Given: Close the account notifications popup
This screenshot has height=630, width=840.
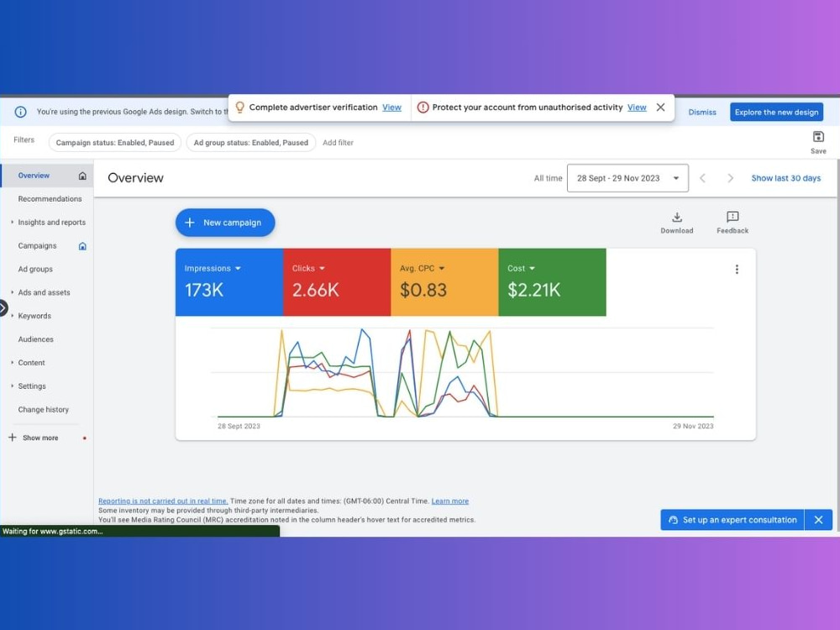Looking at the screenshot, I should click(x=660, y=108).
